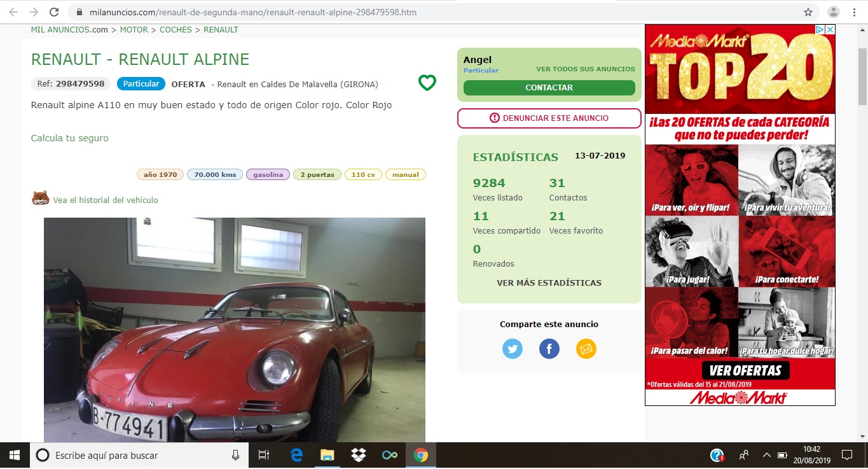Report the ad with DENUNCIAR ESTE ANUNCIO

click(549, 118)
